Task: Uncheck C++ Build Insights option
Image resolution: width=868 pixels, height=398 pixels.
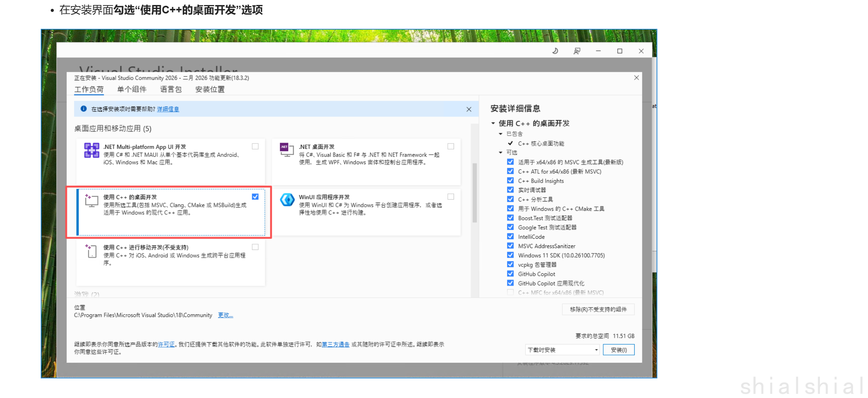Action: coord(510,180)
